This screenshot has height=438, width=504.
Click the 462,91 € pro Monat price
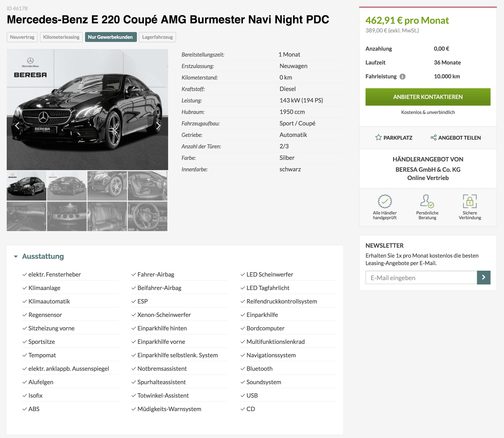[x=407, y=21]
